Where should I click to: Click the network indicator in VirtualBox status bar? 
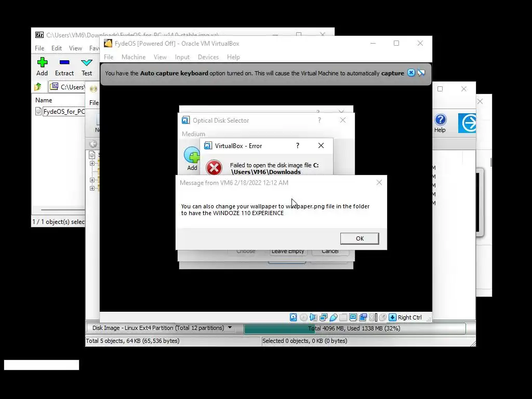tap(323, 317)
